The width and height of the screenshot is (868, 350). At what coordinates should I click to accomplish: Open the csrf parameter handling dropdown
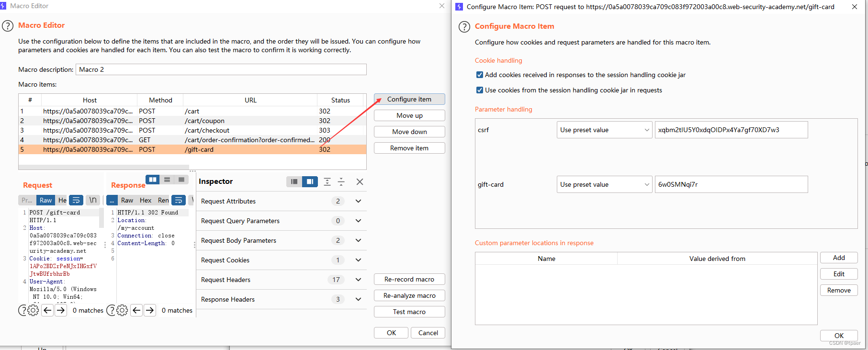604,130
